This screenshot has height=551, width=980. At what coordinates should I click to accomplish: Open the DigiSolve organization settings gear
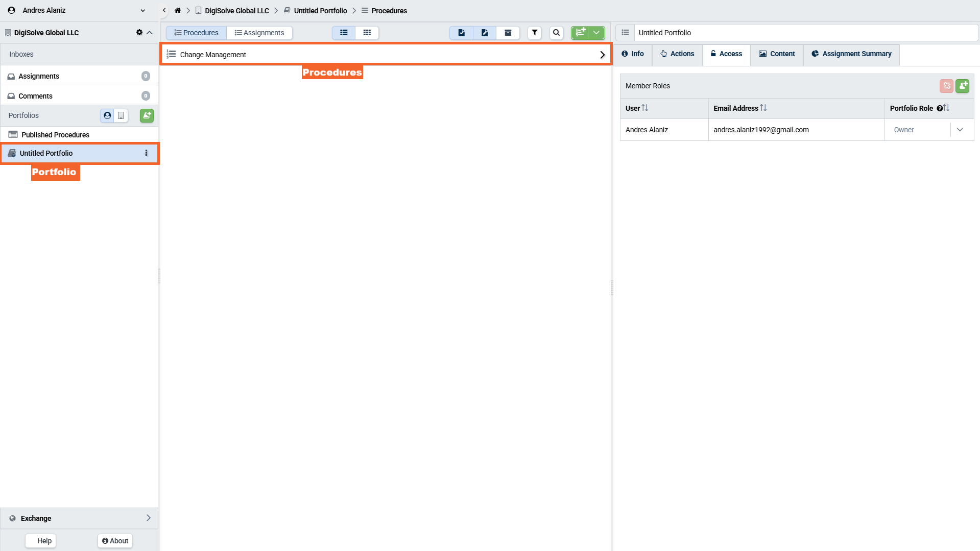139,33
